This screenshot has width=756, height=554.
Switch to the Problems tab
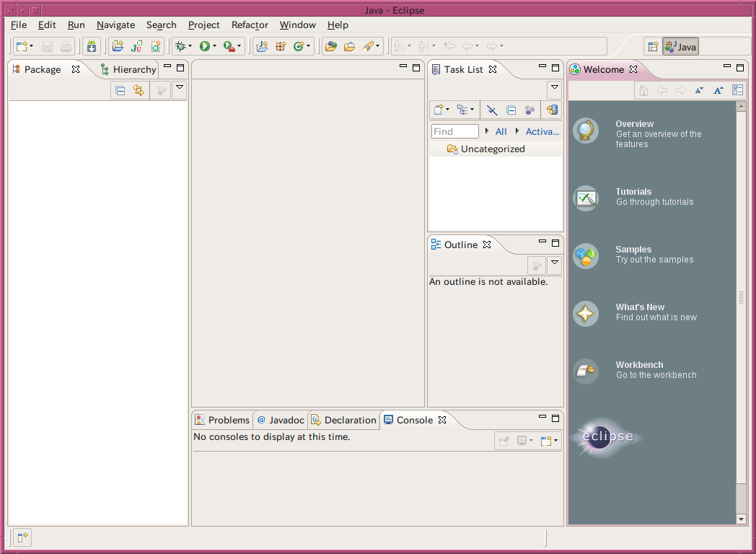tap(222, 420)
